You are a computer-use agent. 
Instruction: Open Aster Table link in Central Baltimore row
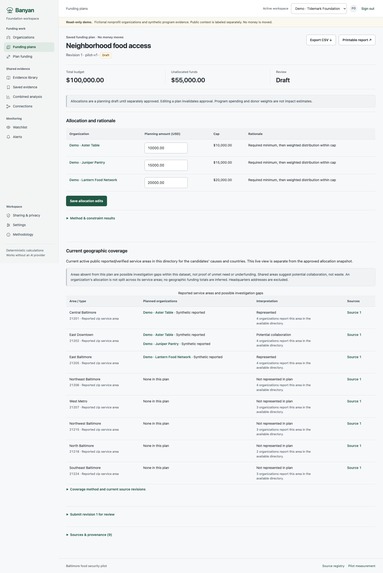158,312
